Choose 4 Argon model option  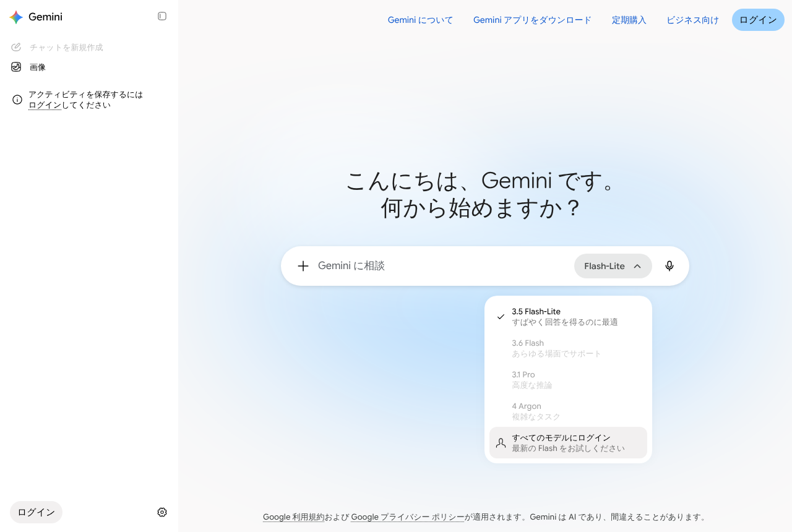point(568,411)
